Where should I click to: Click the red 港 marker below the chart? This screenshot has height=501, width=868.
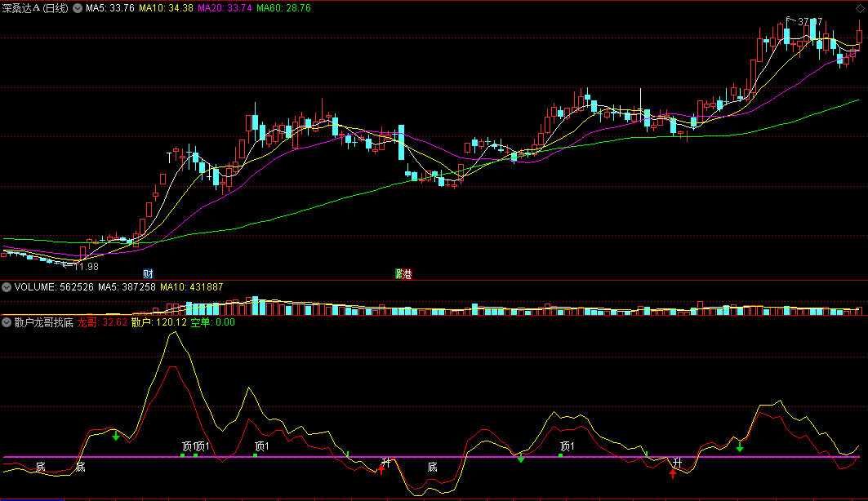[407, 273]
